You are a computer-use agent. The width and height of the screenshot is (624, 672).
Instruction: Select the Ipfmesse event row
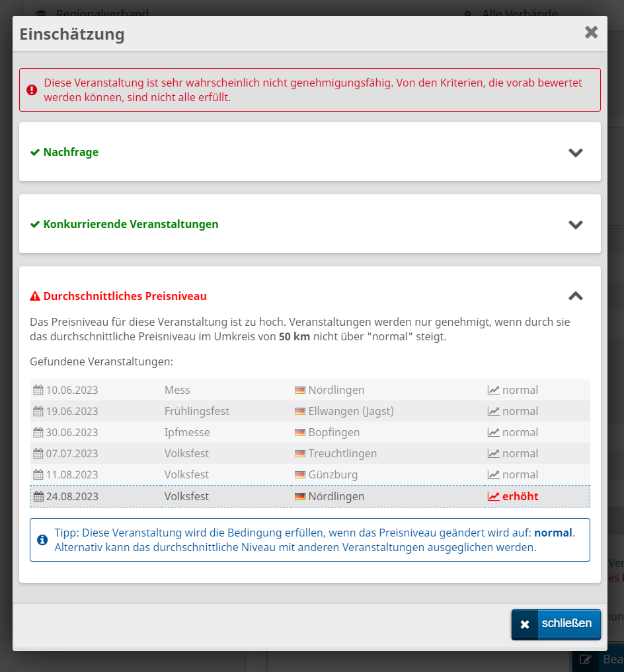pos(187,432)
